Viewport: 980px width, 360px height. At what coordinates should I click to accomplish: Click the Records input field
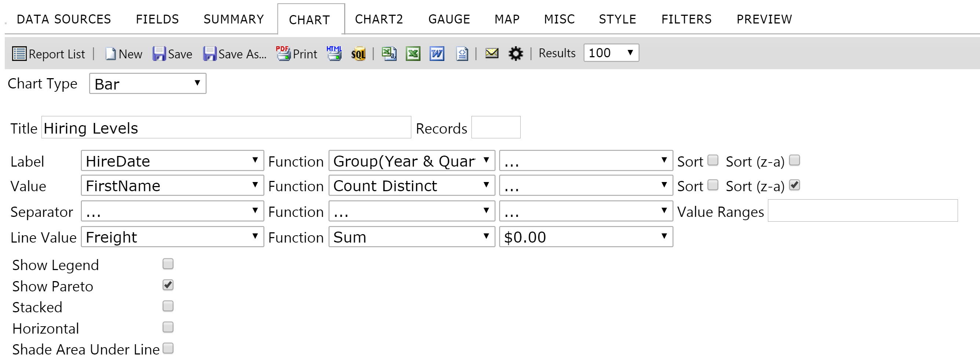[496, 127]
